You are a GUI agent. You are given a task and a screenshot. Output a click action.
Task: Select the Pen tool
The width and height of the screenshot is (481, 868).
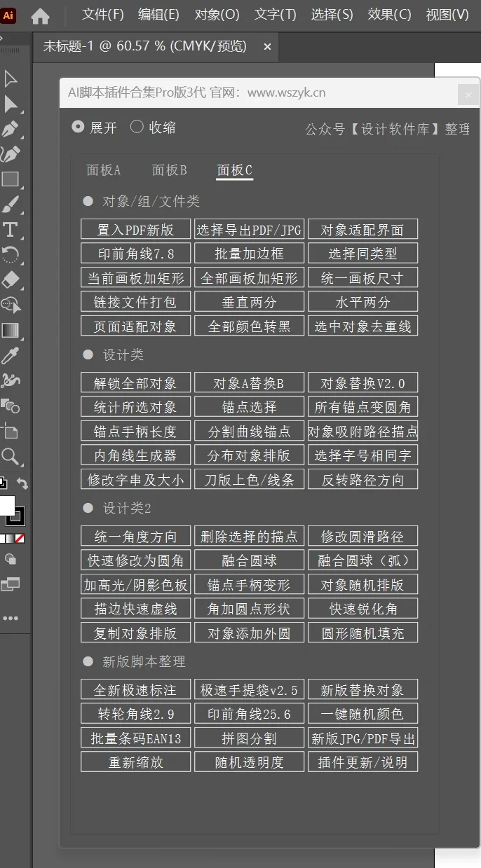11,130
